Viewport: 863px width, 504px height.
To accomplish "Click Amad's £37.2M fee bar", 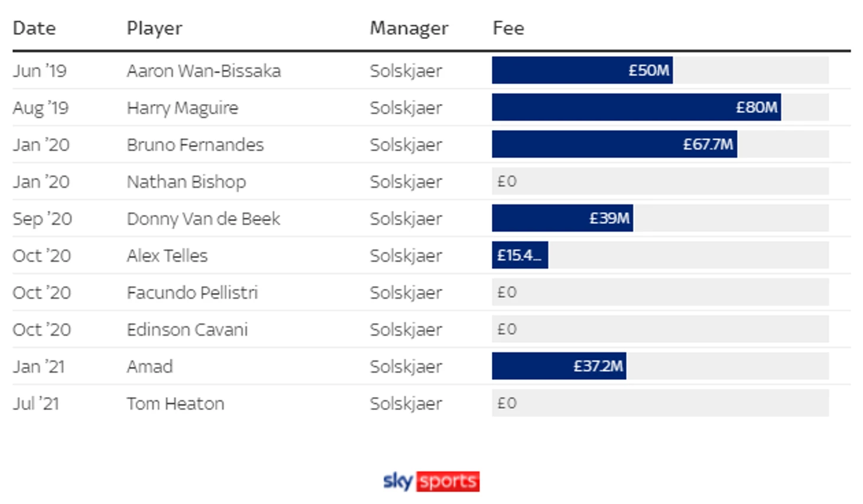I will 559,366.
